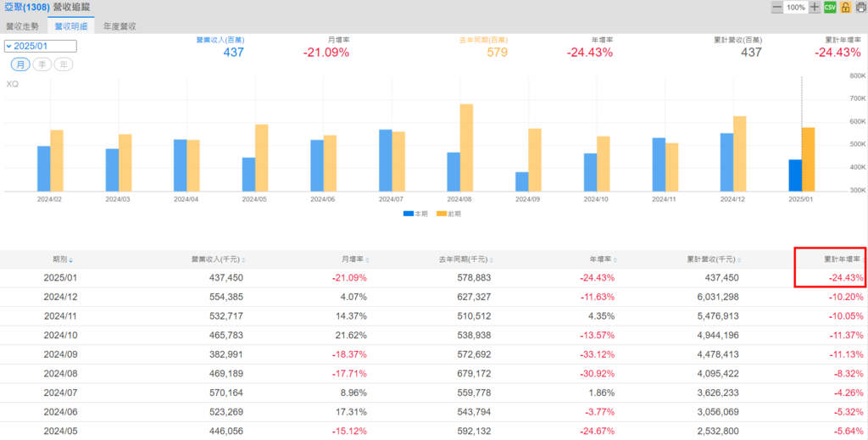Sort table by 期別 column
Viewport: 868px width, 440px height.
(63, 259)
